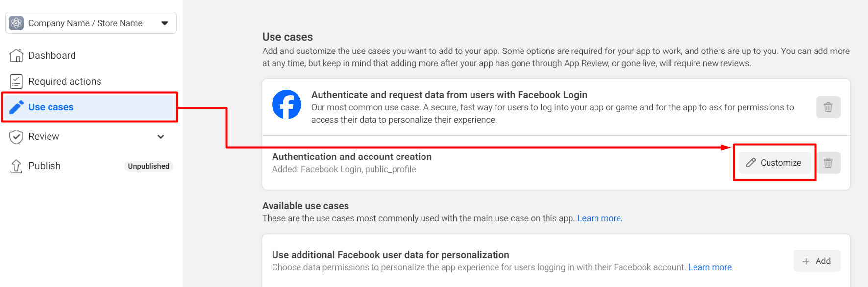Click the trash icon beside Authentication and account creation
The image size is (868, 287).
[x=828, y=162]
